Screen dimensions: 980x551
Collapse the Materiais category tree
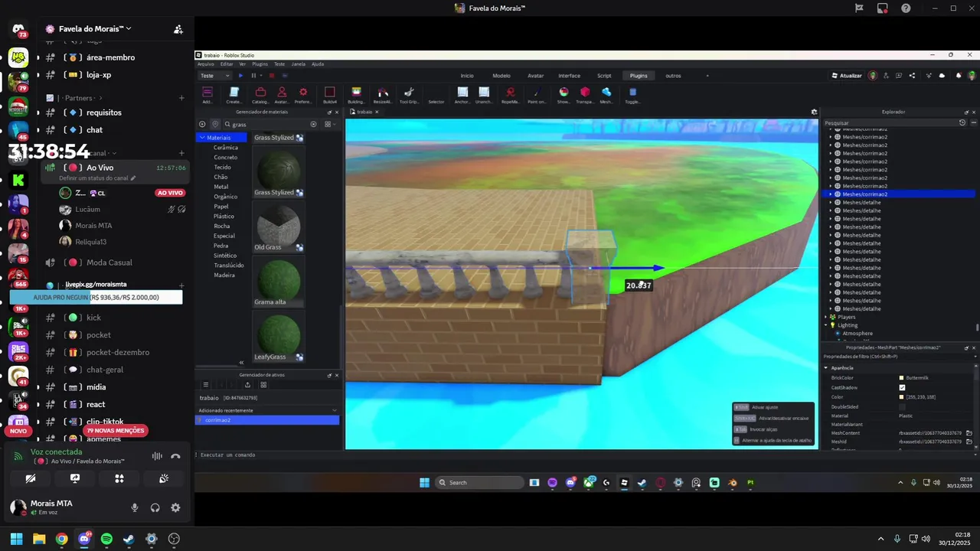click(202, 138)
